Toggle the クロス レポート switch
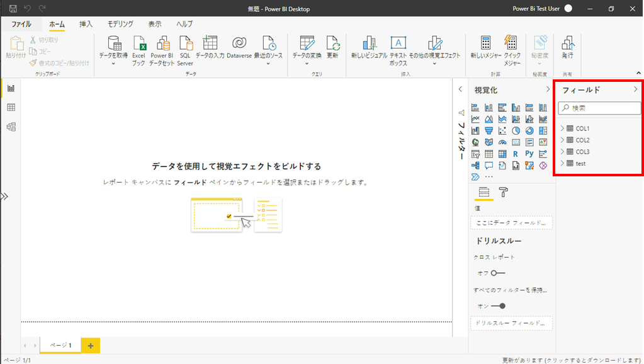Screen dimensions: 644x364 497,273
